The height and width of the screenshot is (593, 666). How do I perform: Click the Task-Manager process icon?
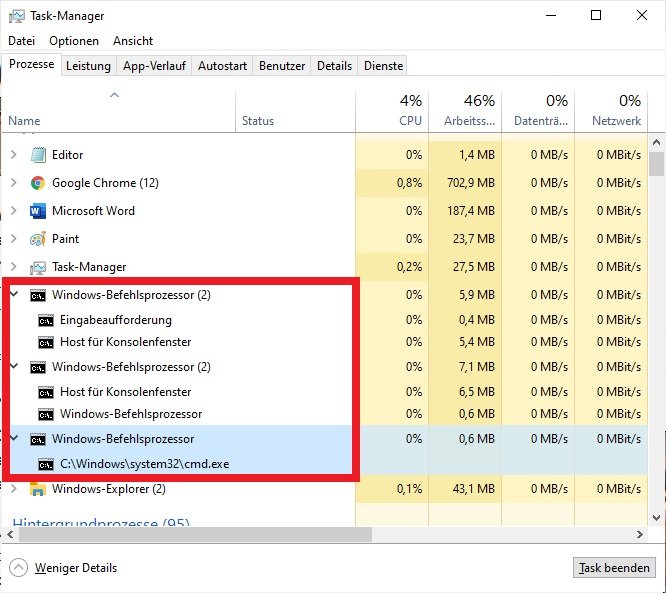pos(38,267)
